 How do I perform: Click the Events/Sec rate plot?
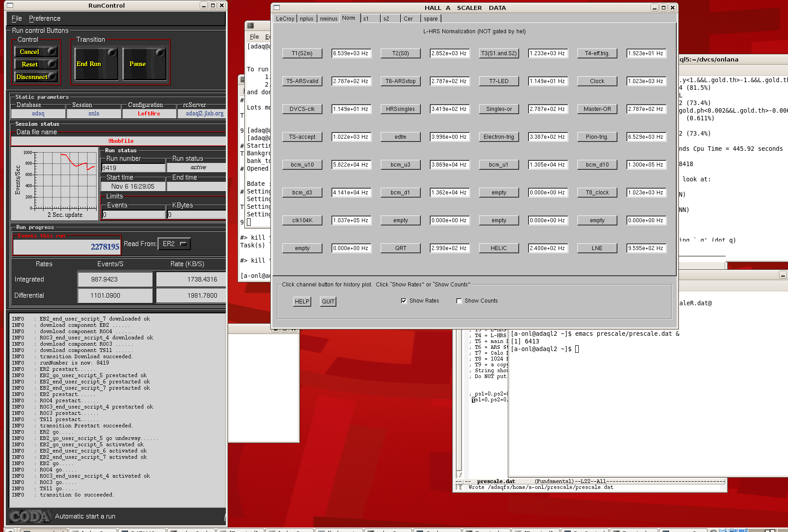point(55,184)
